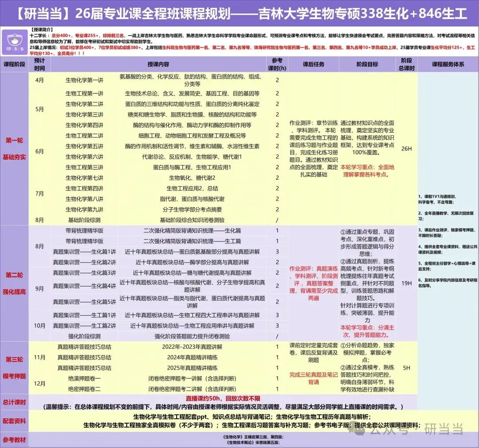Click the 《生物化学》王镜岩 textbook line
Screen dimensions: 479x448
(x=253, y=437)
